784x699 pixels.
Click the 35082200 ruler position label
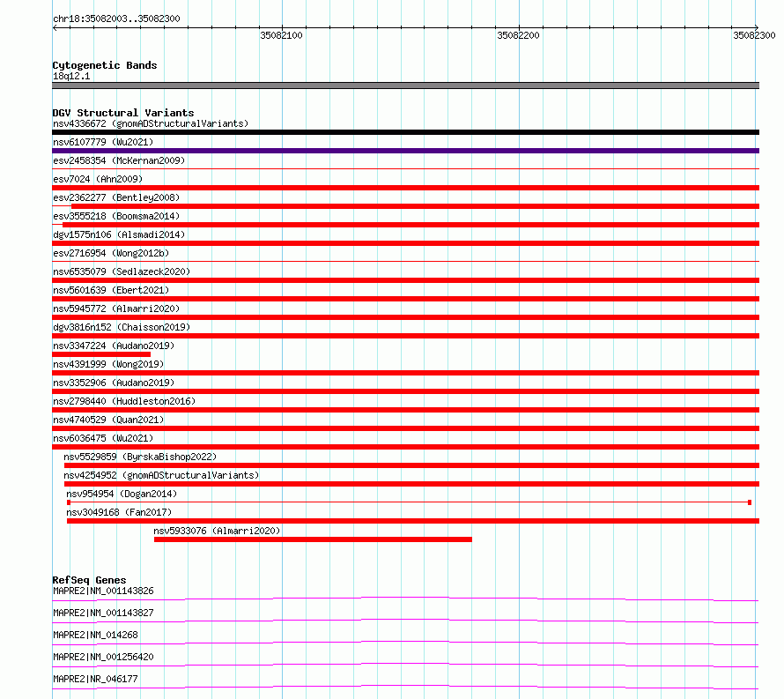518,35
